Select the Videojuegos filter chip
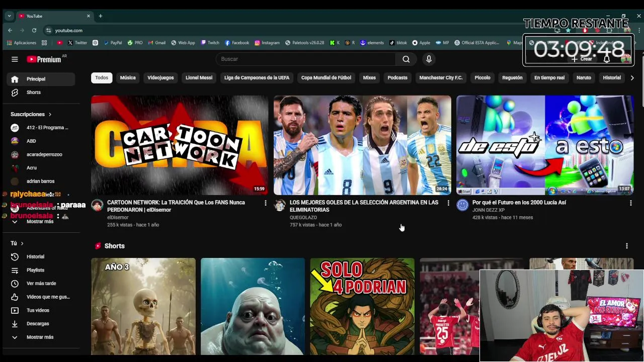The width and height of the screenshot is (644, 362). 160,78
